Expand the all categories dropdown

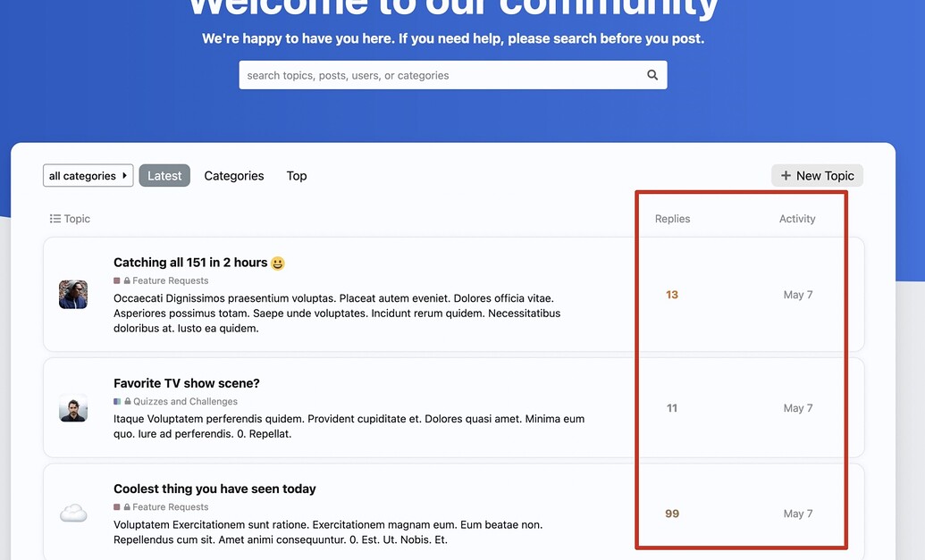tap(88, 176)
